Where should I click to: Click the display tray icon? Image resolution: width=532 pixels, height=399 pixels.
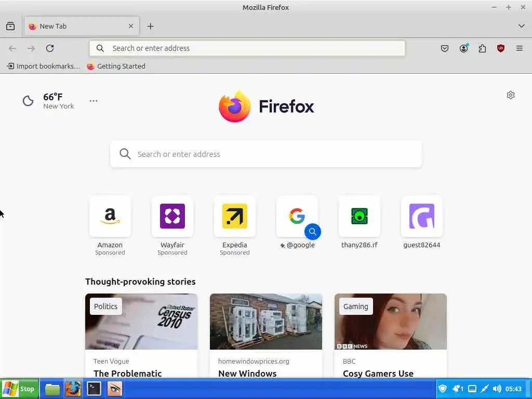[472, 389]
